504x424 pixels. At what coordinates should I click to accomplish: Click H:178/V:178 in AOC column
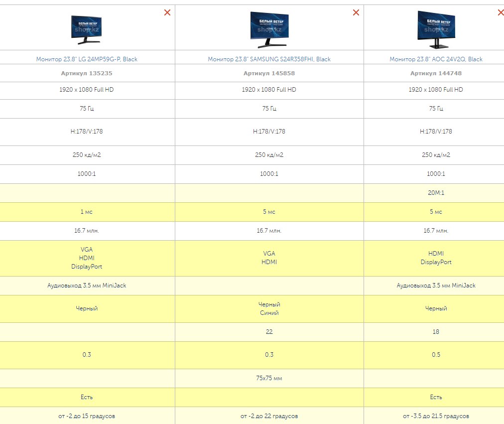pyautogui.click(x=436, y=132)
